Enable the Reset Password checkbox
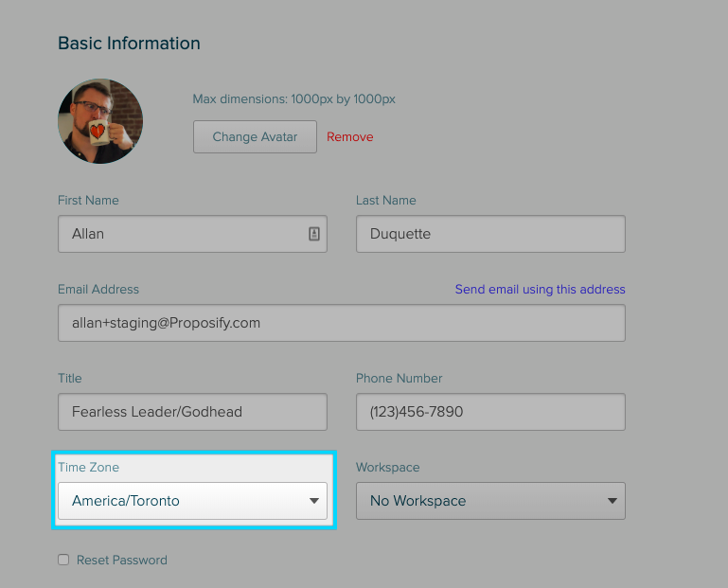 point(63,560)
